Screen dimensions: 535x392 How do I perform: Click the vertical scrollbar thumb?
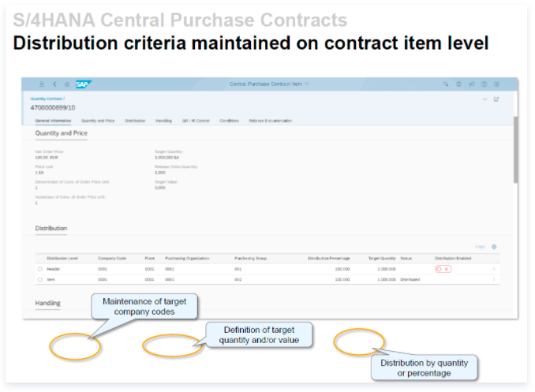point(515,150)
